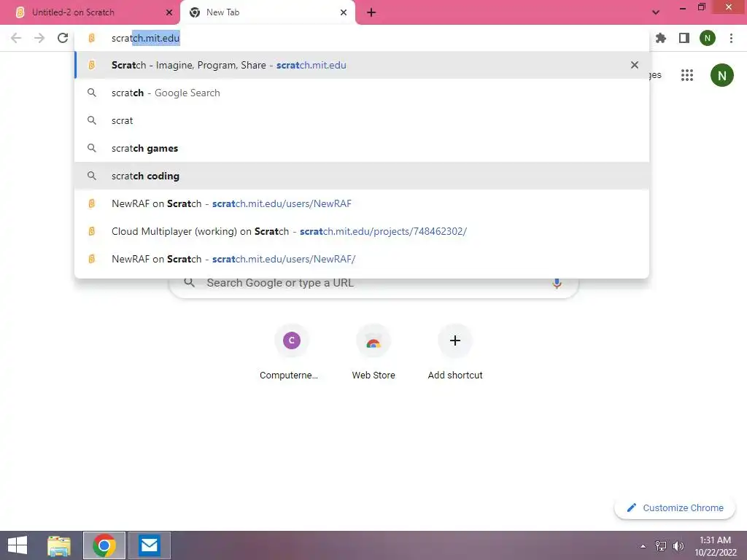The height and width of the screenshot is (560, 747).
Task: Open File Explorer from taskbar
Action: (59, 545)
